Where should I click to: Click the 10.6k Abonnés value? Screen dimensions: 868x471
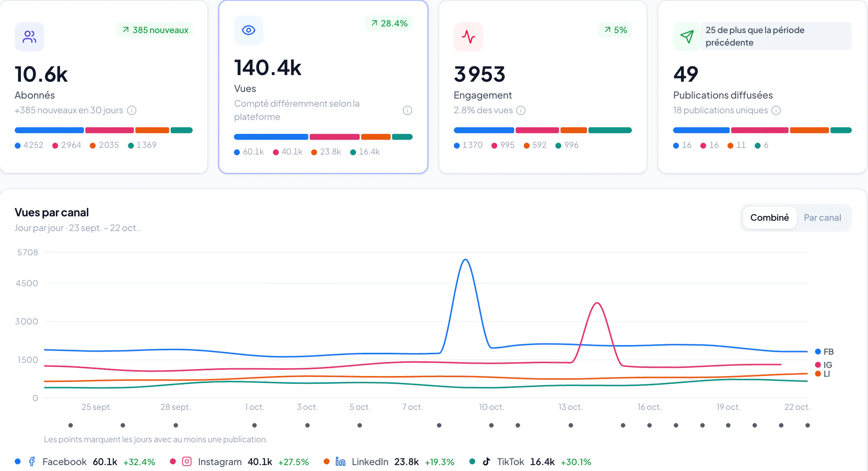(x=41, y=74)
